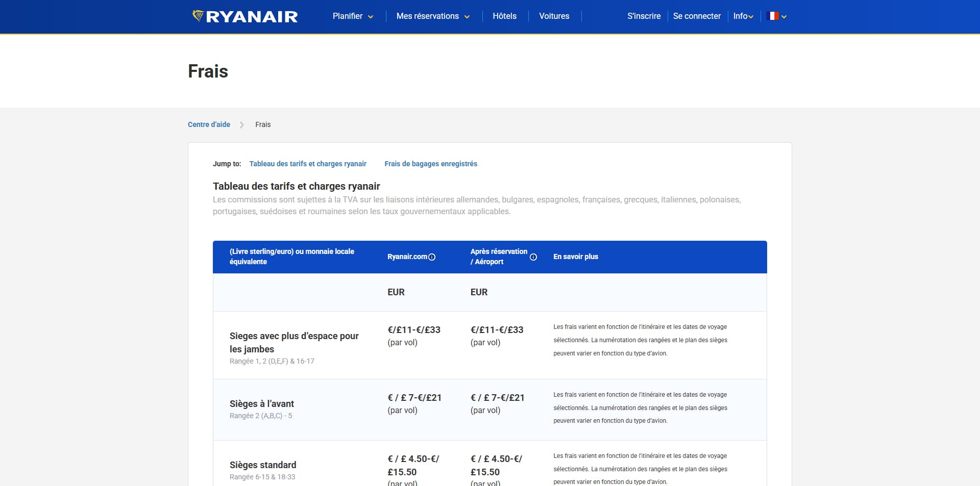The image size is (980, 486).
Task: Click the Sièges standard row title
Action: click(x=263, y=465)
